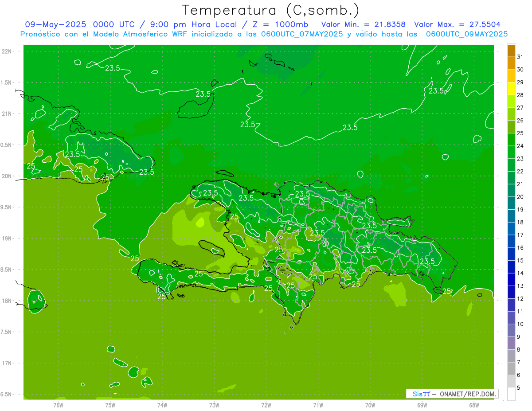
Task: Click legend value '24'
Action: (520, 146)
